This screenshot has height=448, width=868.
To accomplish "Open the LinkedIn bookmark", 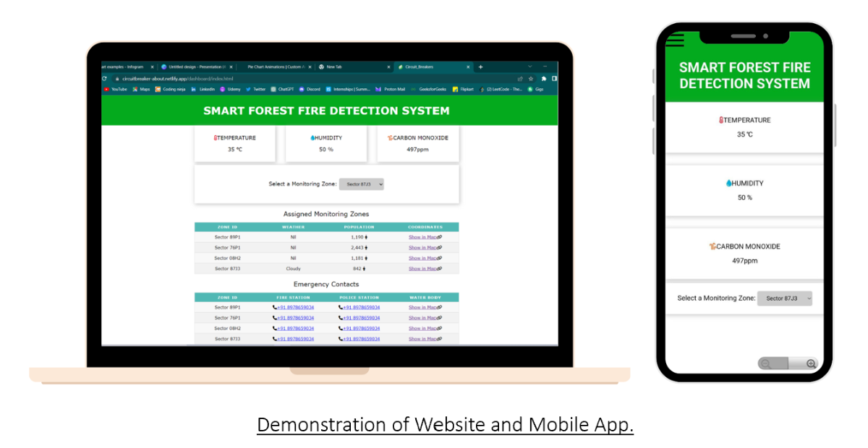I will click(203, 89).
